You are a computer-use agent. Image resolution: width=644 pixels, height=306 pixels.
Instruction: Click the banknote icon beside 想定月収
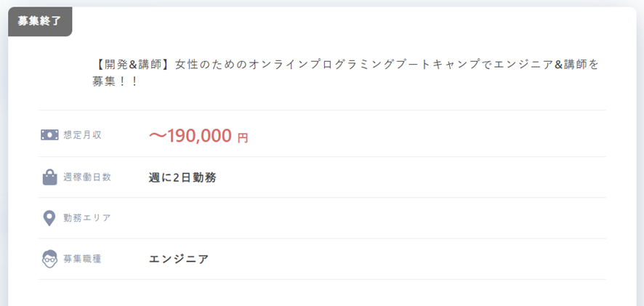[x=49, y=134]
